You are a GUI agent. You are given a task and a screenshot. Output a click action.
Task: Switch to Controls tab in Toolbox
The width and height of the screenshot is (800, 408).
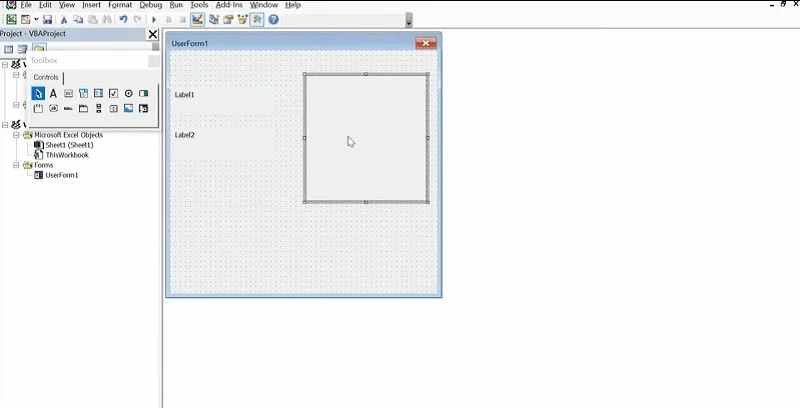pyautogui.click(x=46, y=78)
